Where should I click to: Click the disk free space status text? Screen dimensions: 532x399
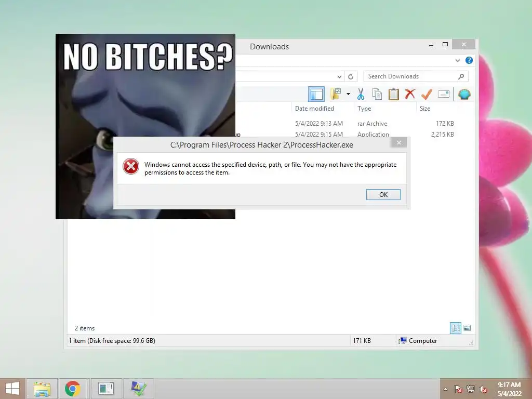point(112,341)
